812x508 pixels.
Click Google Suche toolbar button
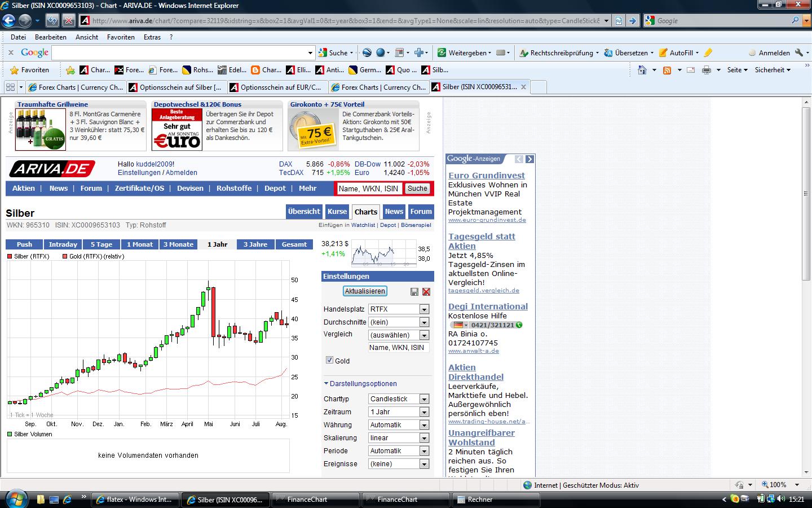(x=336, y=52)
